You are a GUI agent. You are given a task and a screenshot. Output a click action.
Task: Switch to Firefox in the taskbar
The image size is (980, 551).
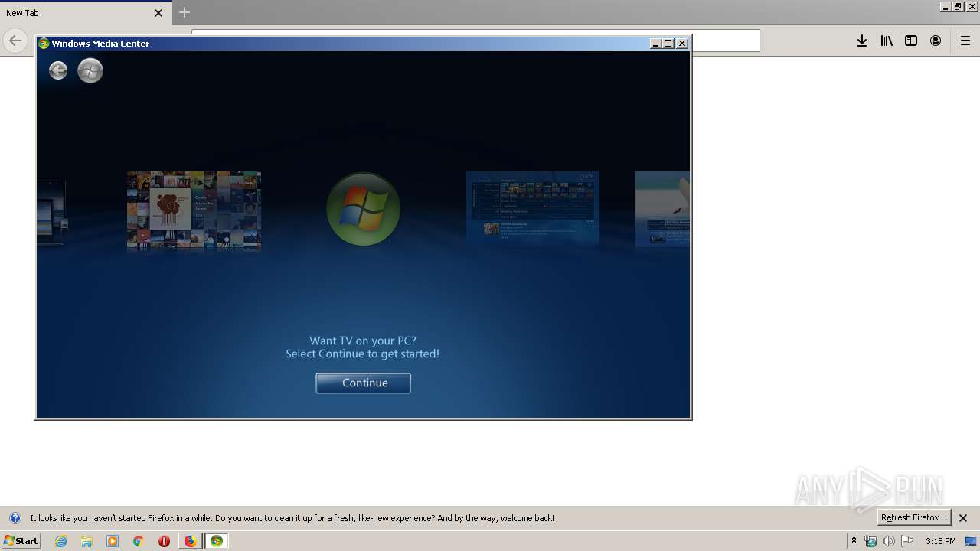click(x=190, y=541)
